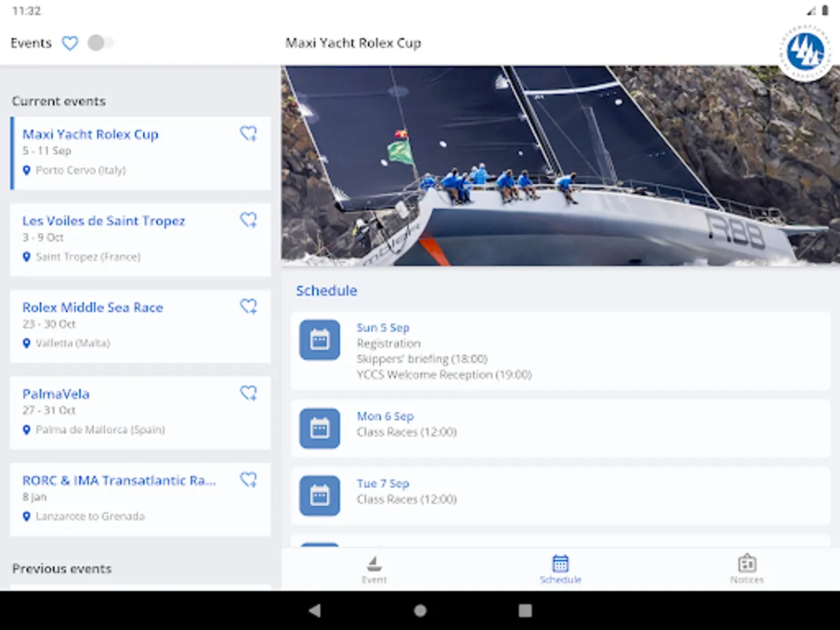Add Rolex Middle Sea Race to favorites

coord(248,307)
